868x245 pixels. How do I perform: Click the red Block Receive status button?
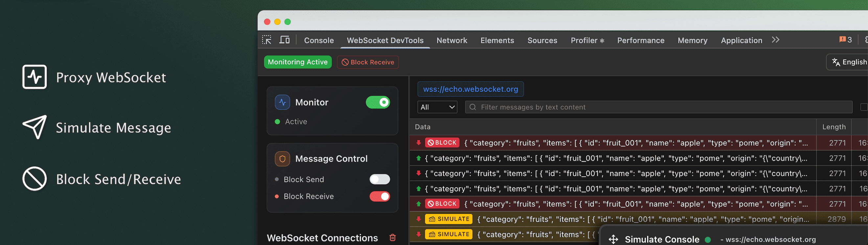[x=368, y=62]
